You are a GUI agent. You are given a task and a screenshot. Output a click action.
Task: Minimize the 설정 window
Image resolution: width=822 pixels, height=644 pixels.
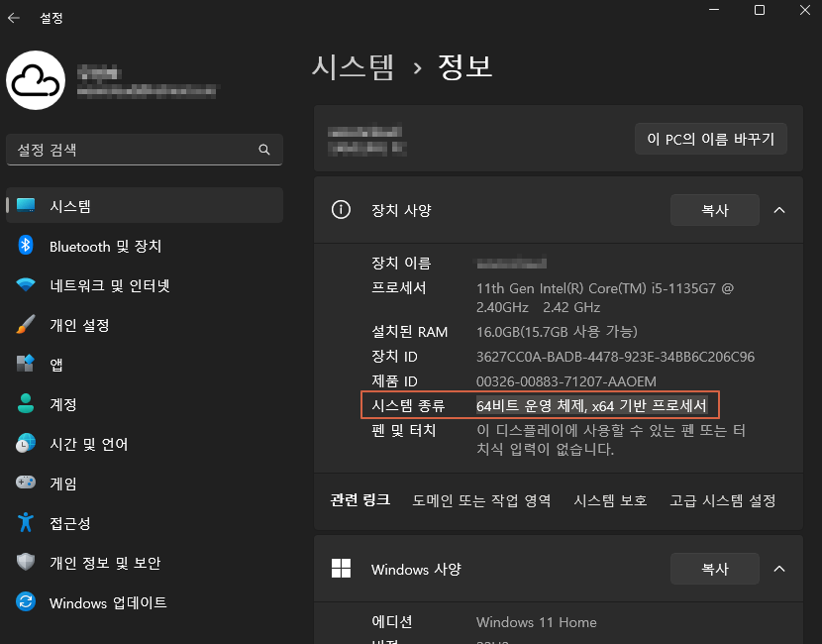713,10
